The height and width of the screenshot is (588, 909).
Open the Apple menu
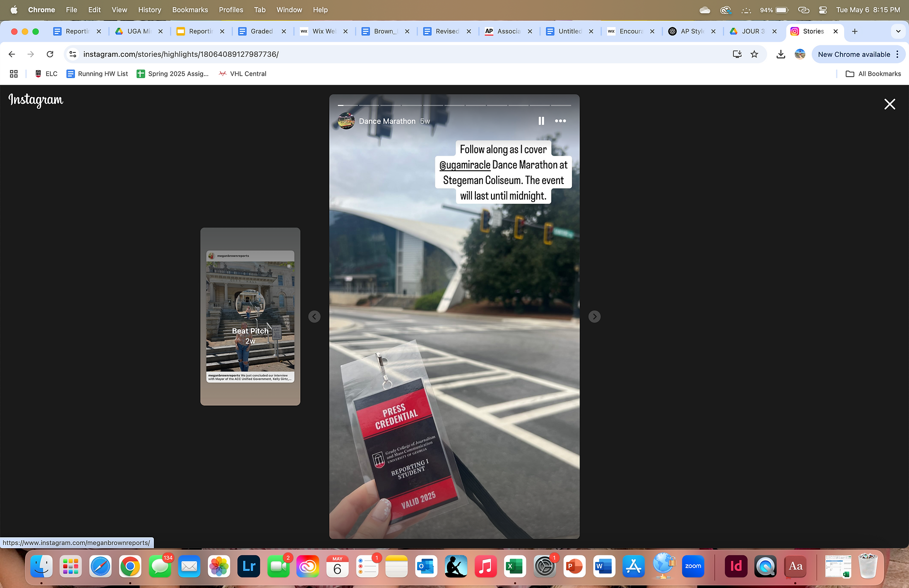14,10
